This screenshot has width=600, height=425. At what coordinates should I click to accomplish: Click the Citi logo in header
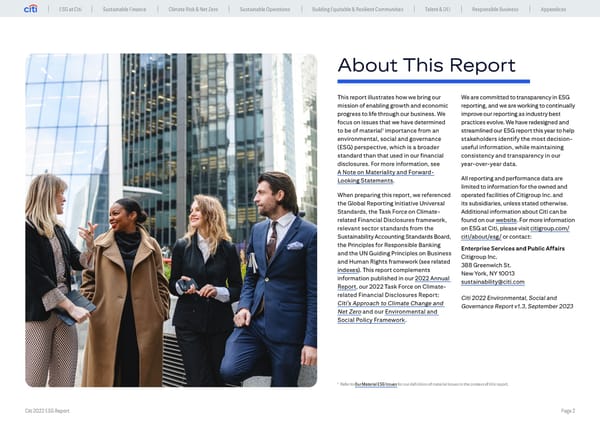[x=31, y=10]
